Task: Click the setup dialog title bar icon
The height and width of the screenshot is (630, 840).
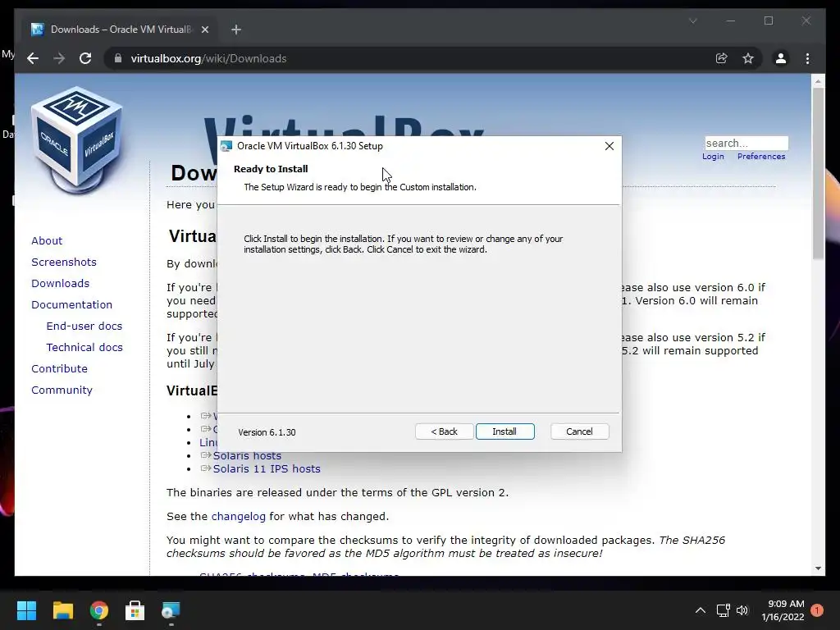Action: 226,146
